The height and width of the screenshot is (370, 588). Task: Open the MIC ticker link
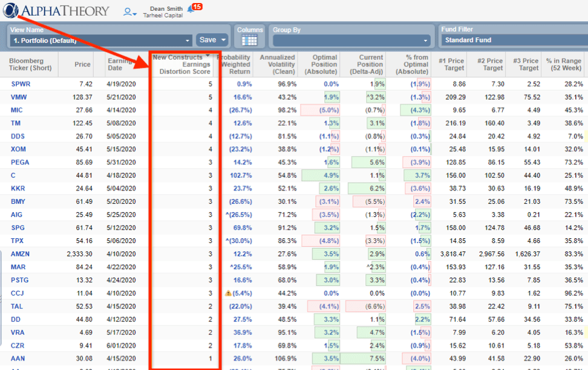coord(16,110)
